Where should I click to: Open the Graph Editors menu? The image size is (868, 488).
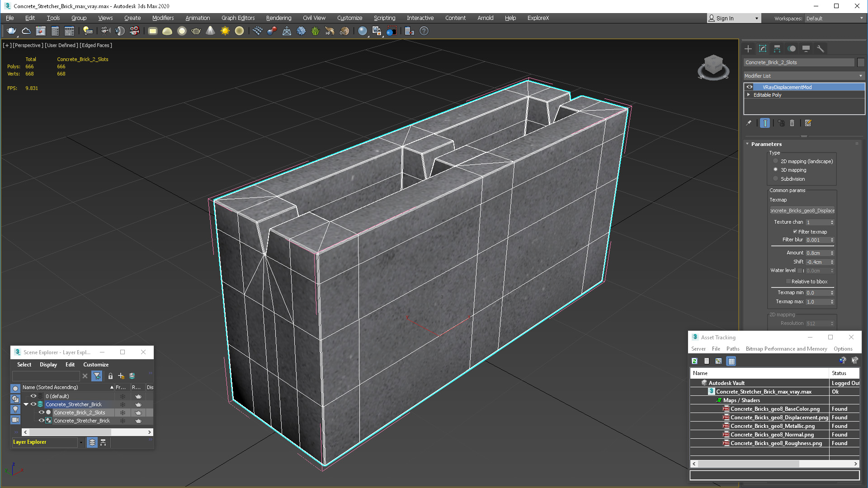click(238, 18)
